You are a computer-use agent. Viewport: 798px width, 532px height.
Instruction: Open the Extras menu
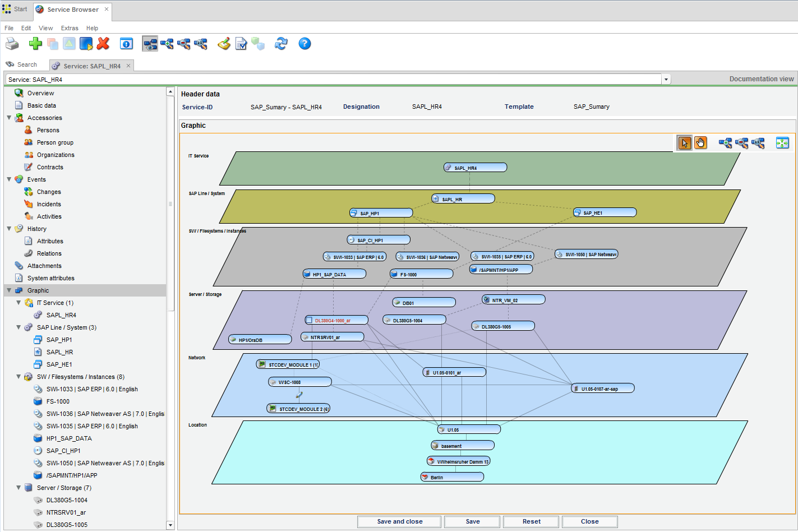pos(70,28)
